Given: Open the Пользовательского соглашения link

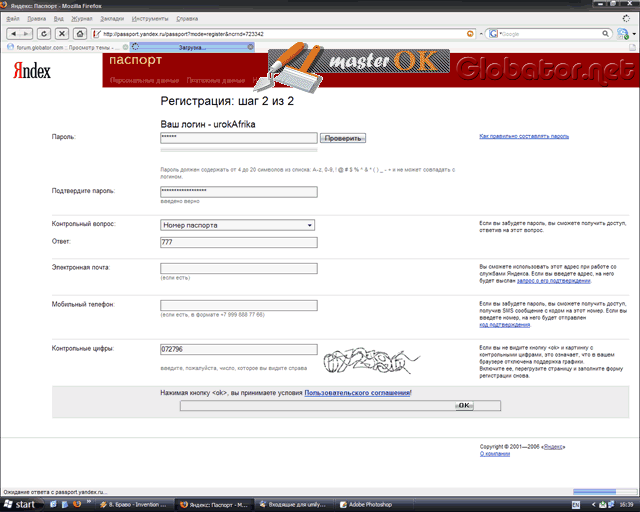Looking at the screenshot, I should (357, 393).
